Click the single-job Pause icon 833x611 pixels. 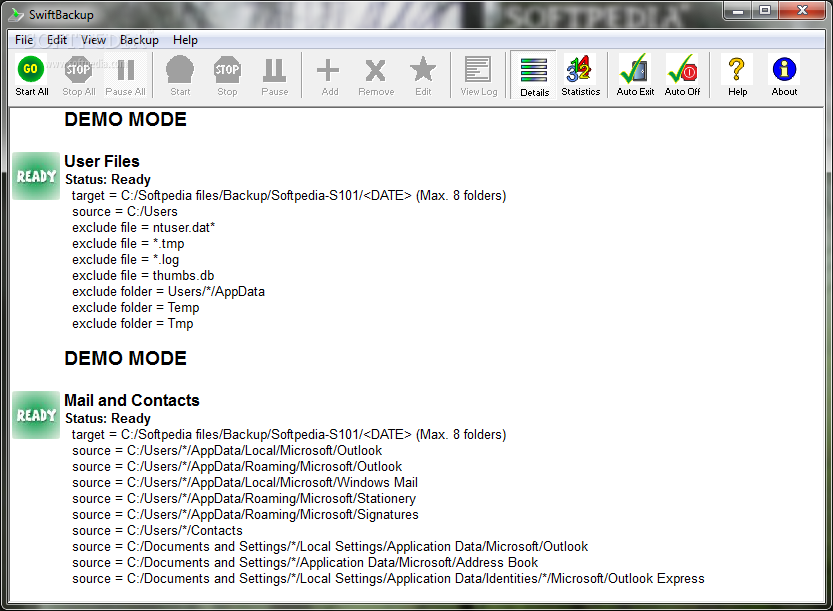pos(275,69)
